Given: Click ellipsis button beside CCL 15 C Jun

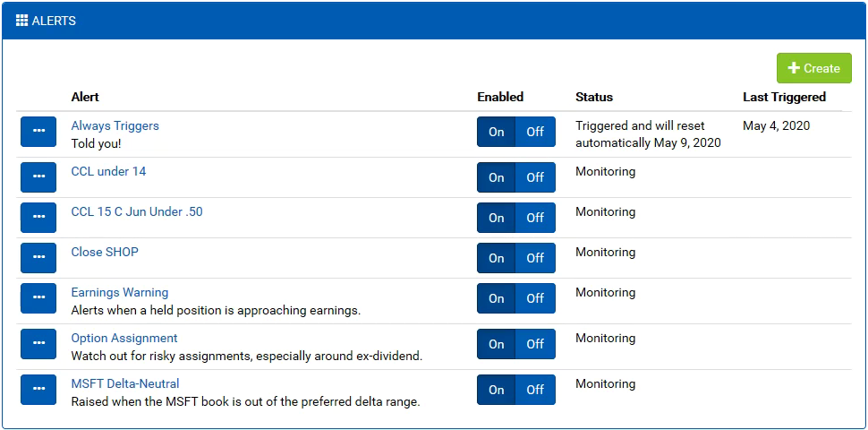Looking at the screenshot, I should (38, 217).
